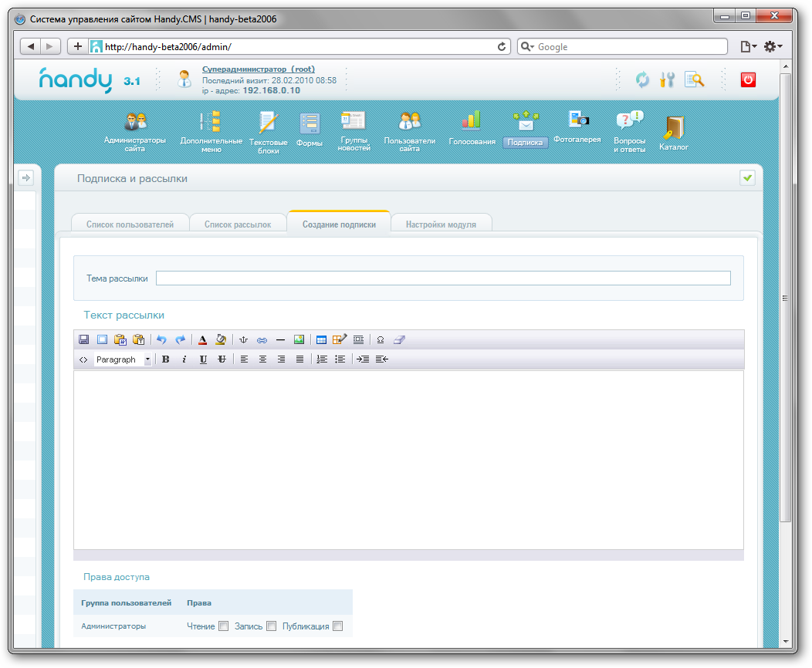
Task: Click the Суперадминистратор (root) link
Action: (x=258, y=69)
